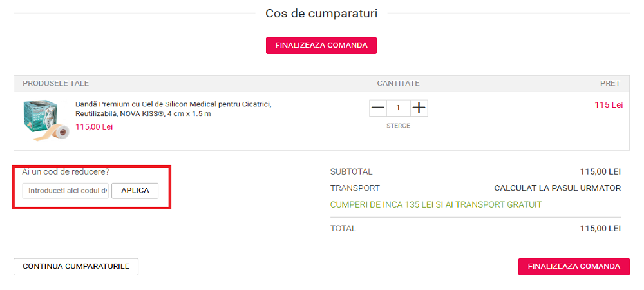Open the Bandă Premium cu Gel product title

pos(174,109)
